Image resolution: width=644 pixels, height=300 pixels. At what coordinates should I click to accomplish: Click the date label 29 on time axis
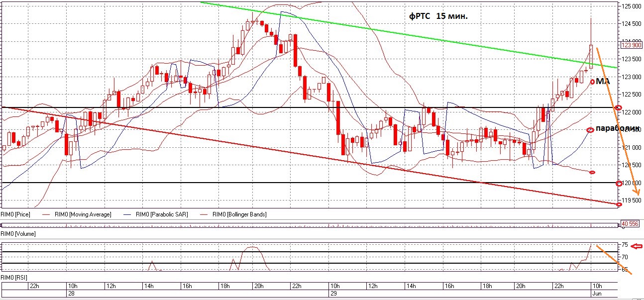tap(333, 294)
